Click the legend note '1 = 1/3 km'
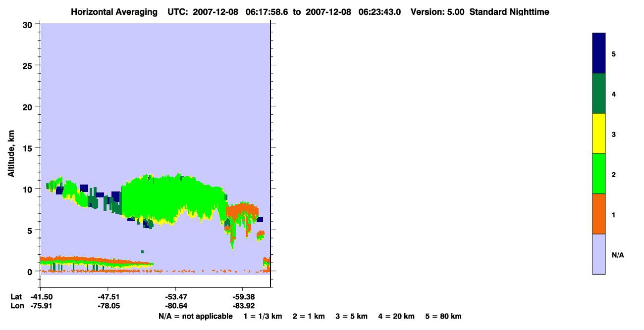The image size is (644, 330). click(263, 316)
